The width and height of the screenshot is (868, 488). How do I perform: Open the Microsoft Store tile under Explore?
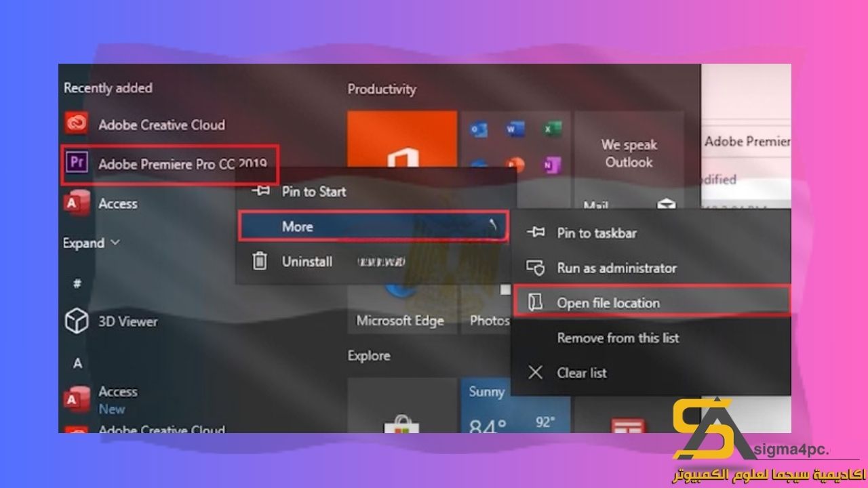[x=402, y=405]
